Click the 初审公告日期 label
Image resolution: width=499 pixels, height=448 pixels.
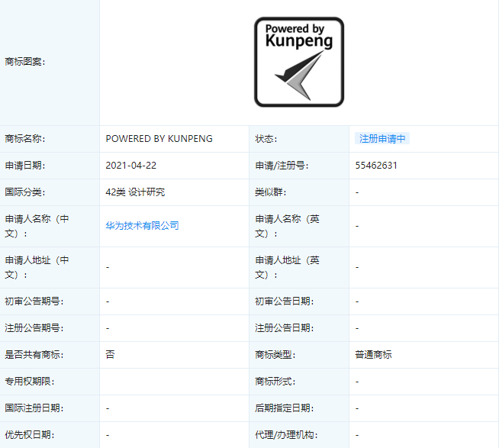(284, 301)
